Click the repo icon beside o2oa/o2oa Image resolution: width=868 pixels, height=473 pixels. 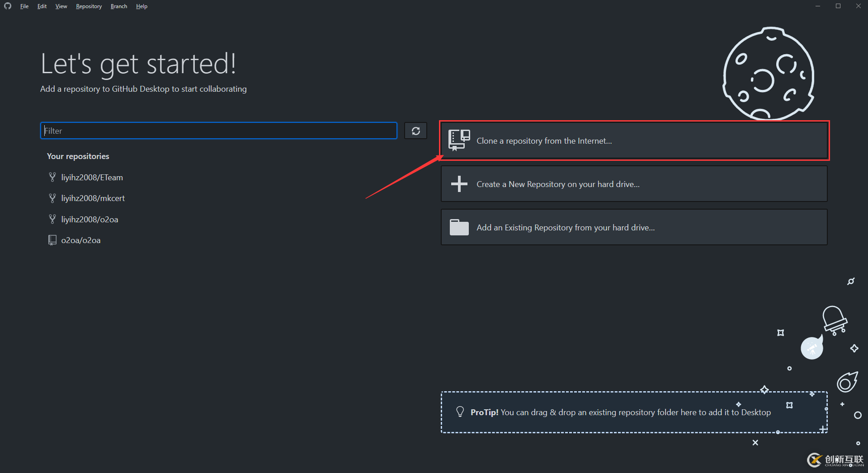click(52, 240)
